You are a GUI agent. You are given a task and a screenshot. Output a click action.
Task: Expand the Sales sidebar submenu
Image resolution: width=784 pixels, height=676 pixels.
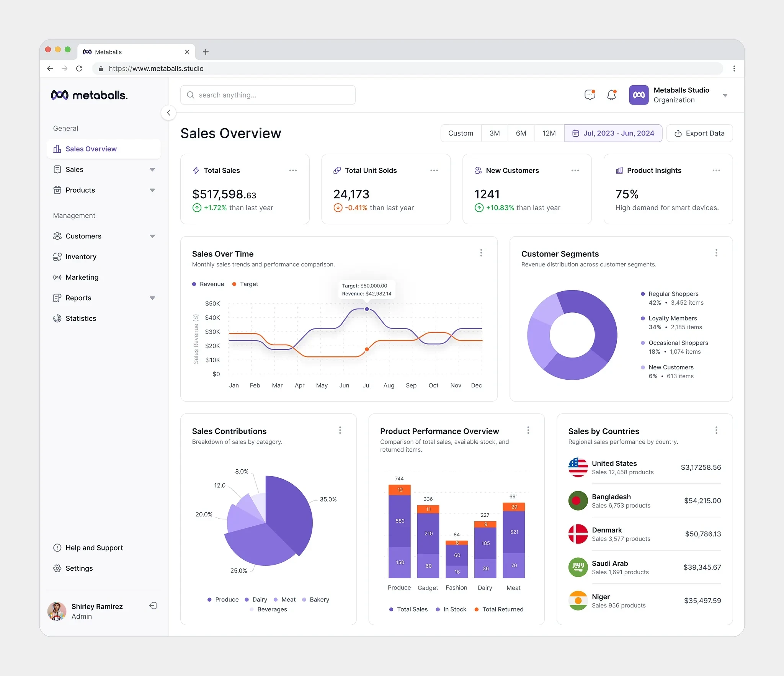click(152, 170)
